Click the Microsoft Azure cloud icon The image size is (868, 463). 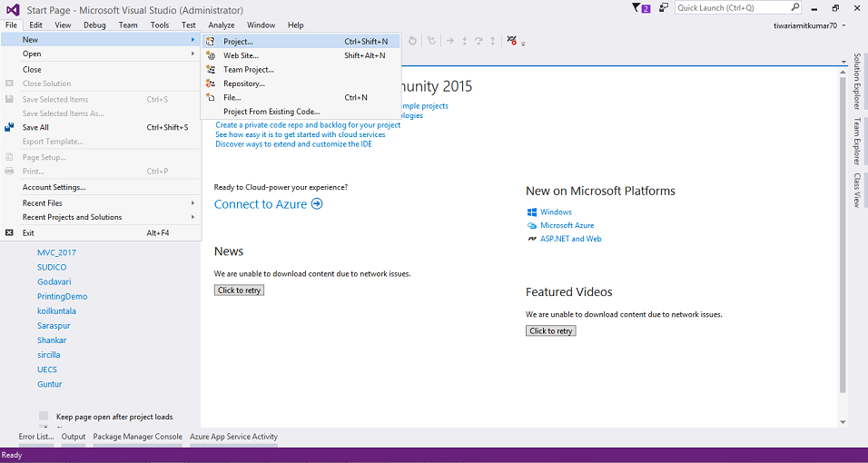532,225
